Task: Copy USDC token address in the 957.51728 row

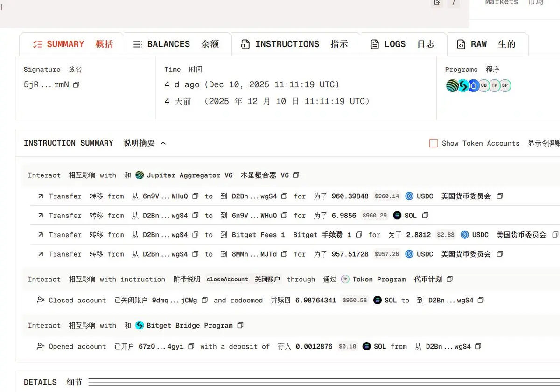Action: [x=500, y=254]
